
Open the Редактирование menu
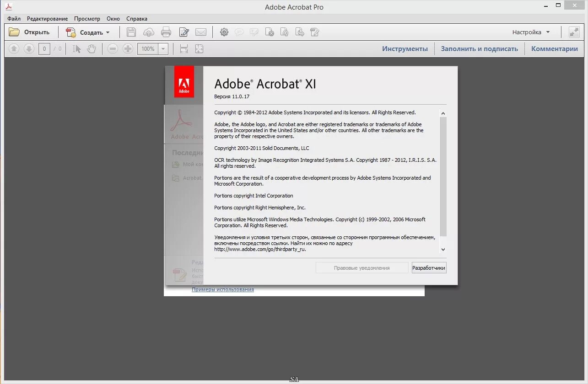pos(47,19)
